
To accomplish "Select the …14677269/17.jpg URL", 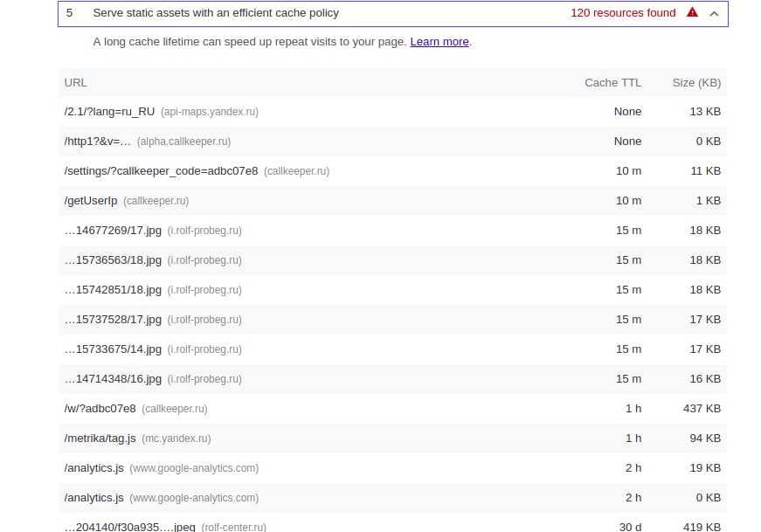I will point(113,231).
